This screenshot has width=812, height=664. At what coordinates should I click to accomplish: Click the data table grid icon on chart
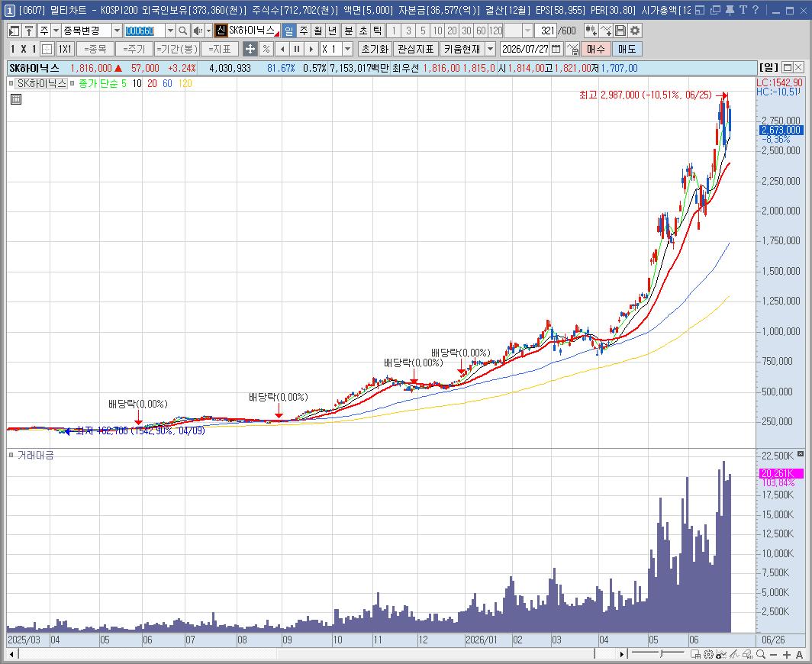[x=16, y=99]
